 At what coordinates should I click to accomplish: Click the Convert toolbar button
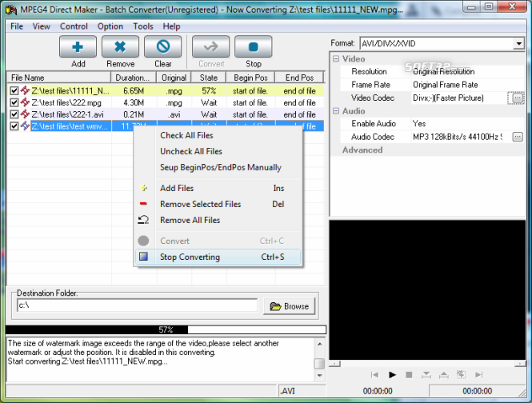[210, 47]
